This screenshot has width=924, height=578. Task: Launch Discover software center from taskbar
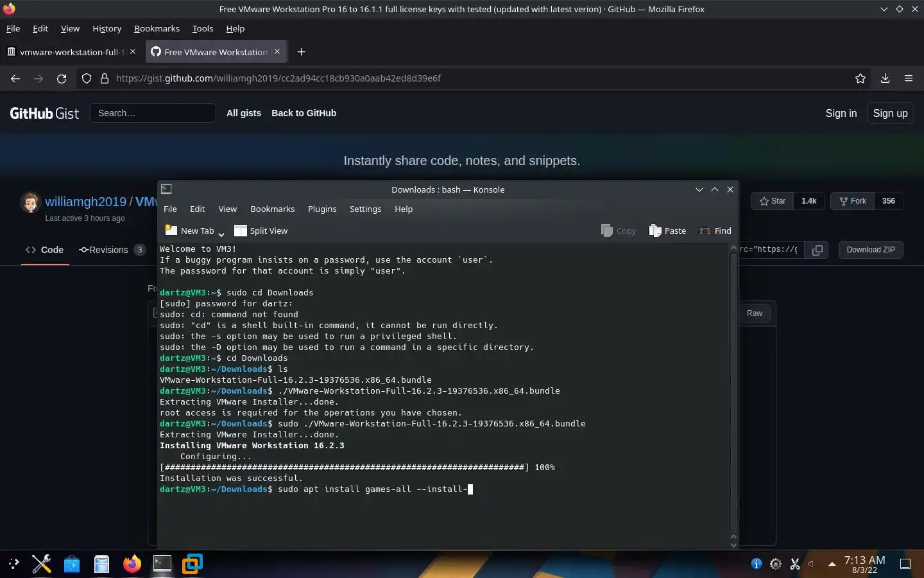(72, 564)
